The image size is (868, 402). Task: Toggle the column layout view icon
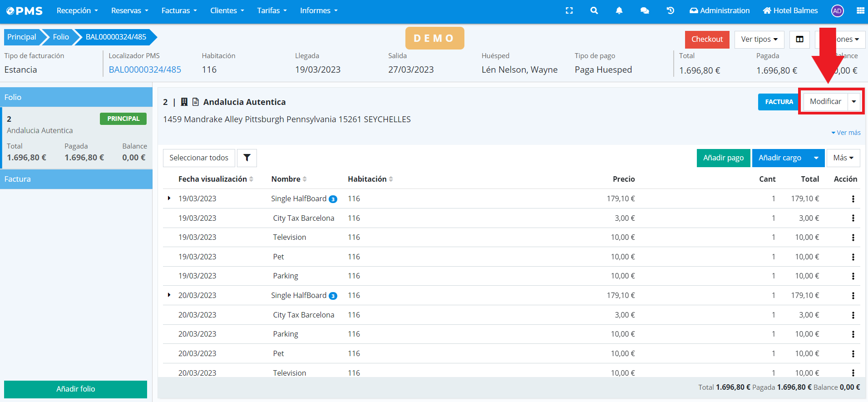click(799, 40)
